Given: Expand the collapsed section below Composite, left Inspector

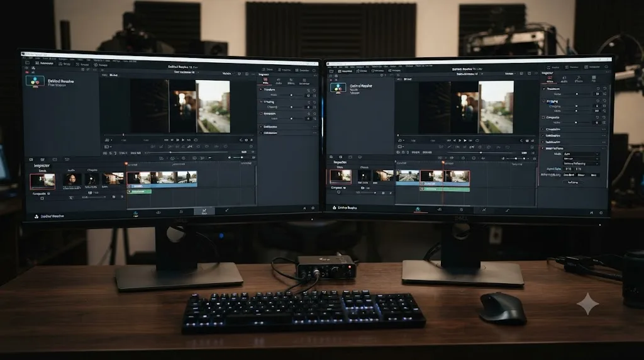Looking at the screenshot, I should click(x=288, y=127).
